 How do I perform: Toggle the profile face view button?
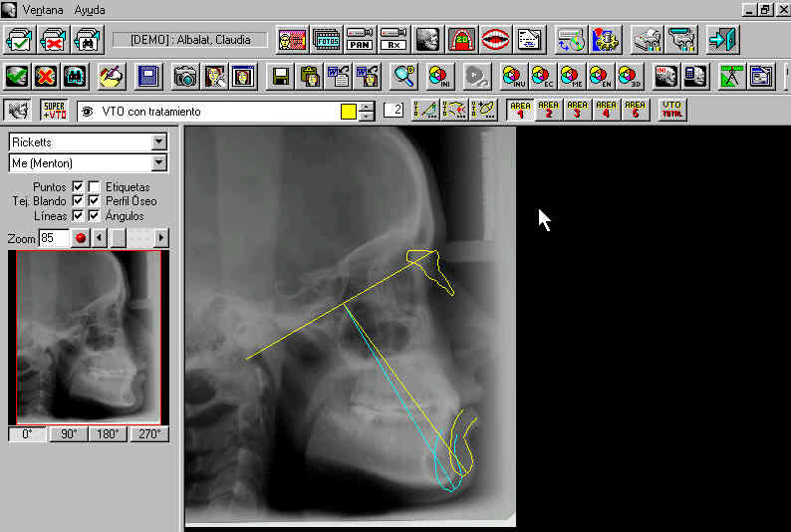(x=18, y=110)
